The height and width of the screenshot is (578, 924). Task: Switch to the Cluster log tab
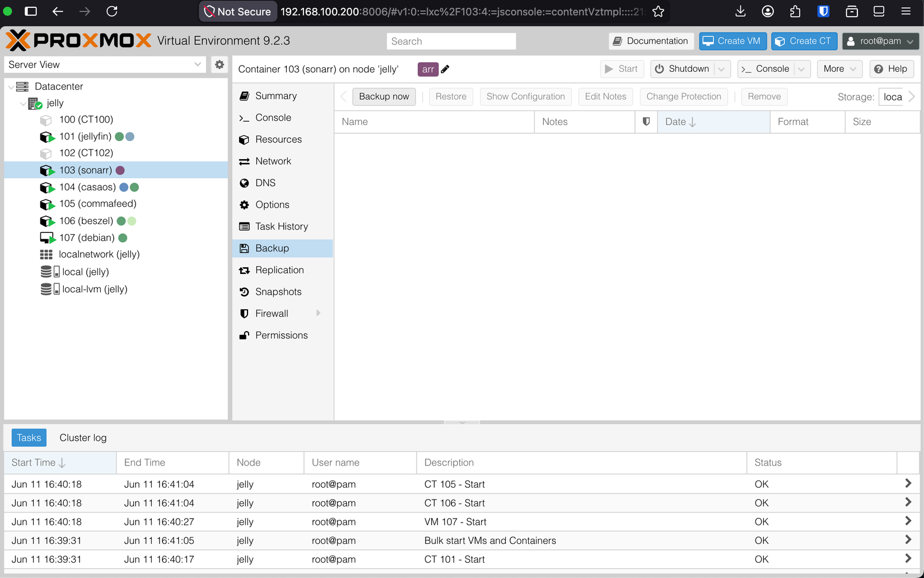(83, 437)
